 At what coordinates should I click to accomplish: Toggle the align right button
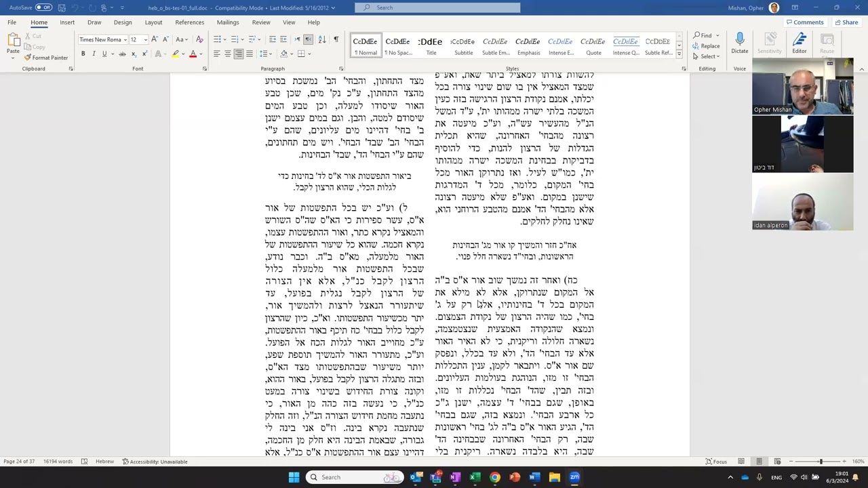point(239,54)
